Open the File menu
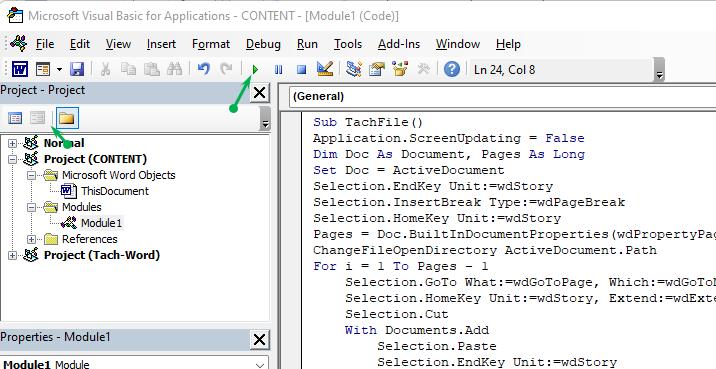Screen dimensions: 716x369 pyautogui.click(x=45, y=44)
